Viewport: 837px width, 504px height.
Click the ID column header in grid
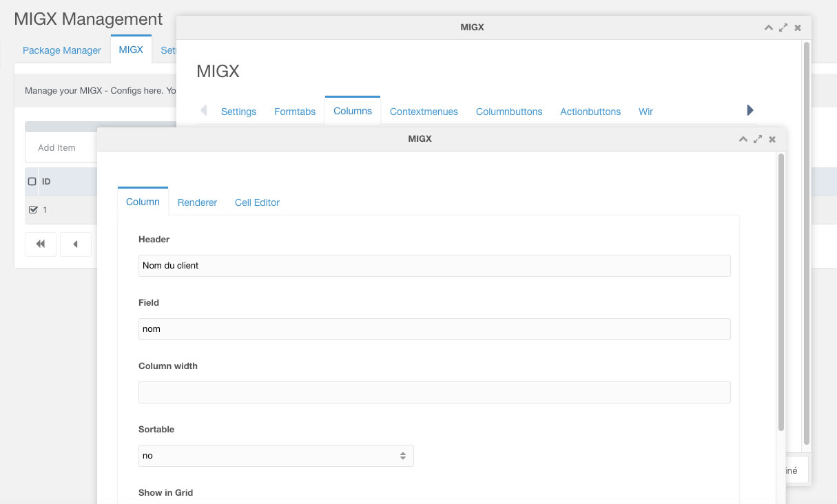pos(46,182)
